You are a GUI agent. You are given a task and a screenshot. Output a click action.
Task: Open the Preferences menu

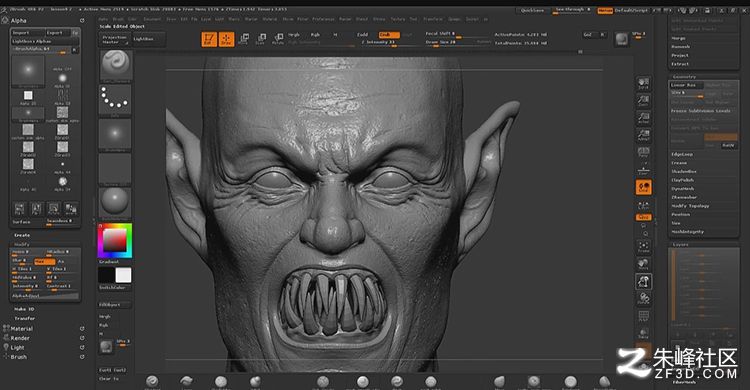323,19
